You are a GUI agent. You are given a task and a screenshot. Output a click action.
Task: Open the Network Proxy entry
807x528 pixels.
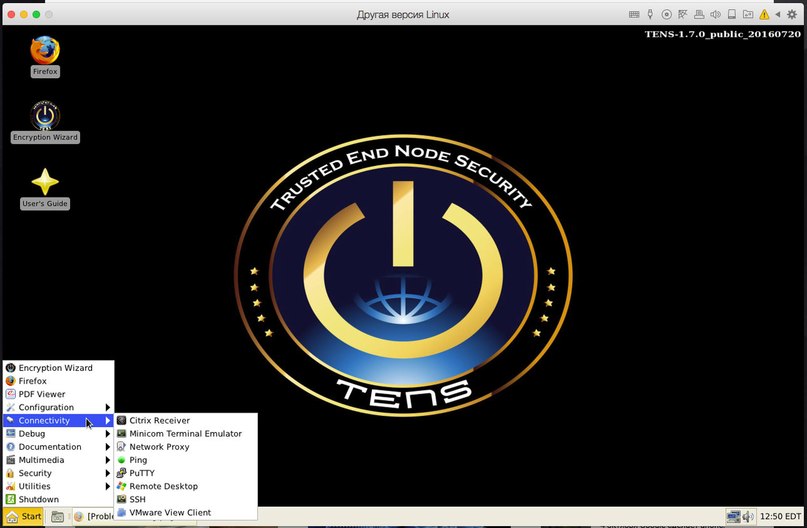pyautogui.click(x=185, y=447)
